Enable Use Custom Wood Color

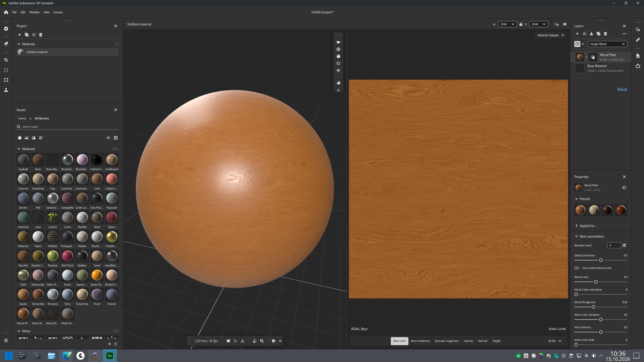(x=577, y=268)
